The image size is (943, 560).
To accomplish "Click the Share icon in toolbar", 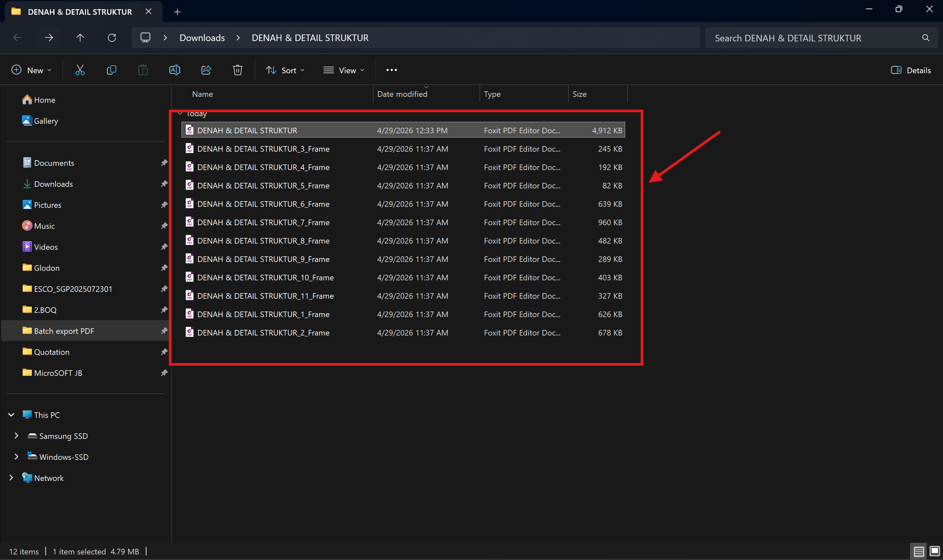I will pyautogui.click(x=206, y=70).
